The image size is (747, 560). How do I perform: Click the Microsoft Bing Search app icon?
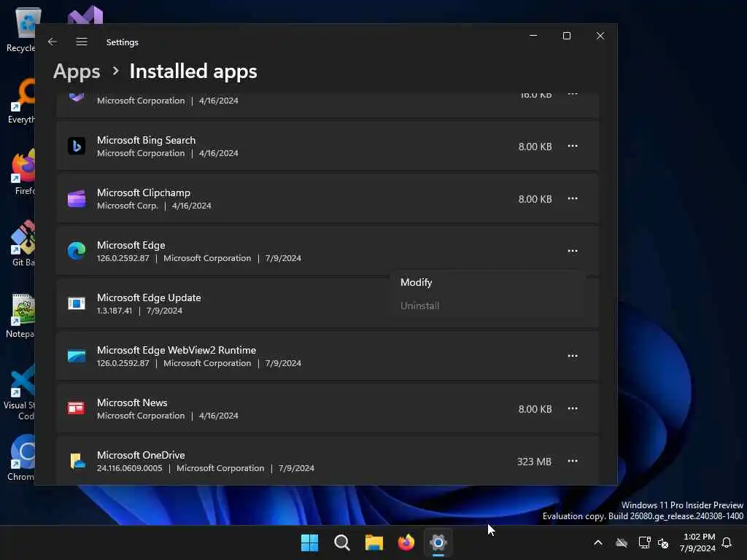(x=76, y=146)
